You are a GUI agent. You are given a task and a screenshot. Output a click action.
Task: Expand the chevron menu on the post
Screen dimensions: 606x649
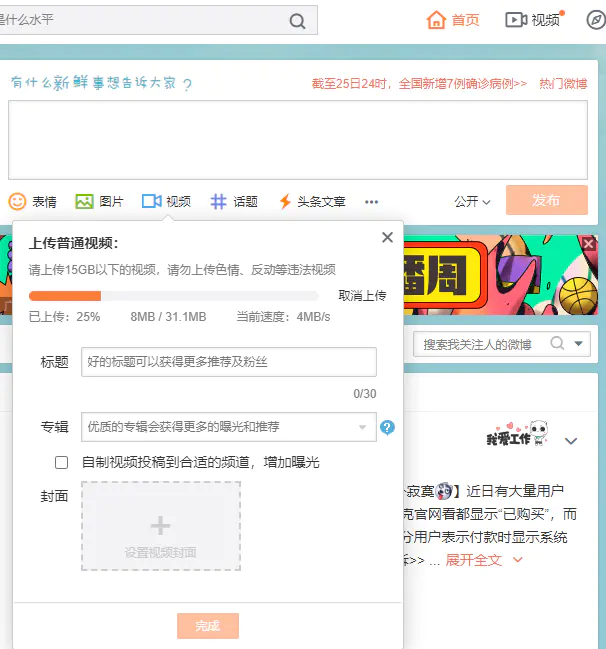click(571, 441)
